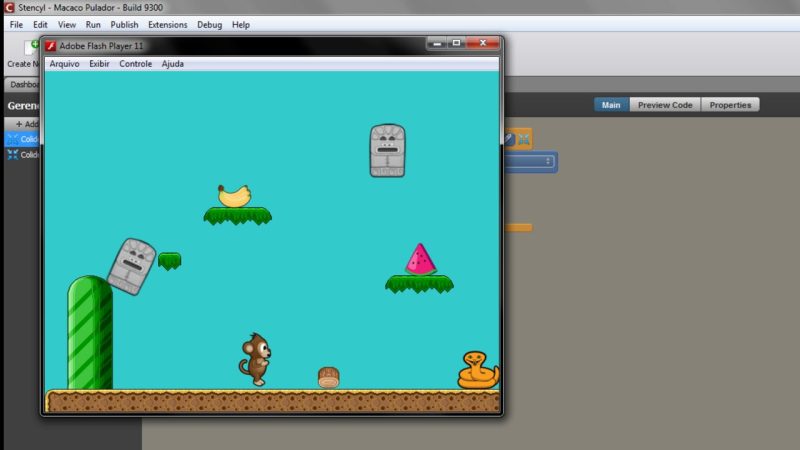Screen dimensions: 800x450
Task: Open the dropdown on the blue block
Action: (548, 161)
